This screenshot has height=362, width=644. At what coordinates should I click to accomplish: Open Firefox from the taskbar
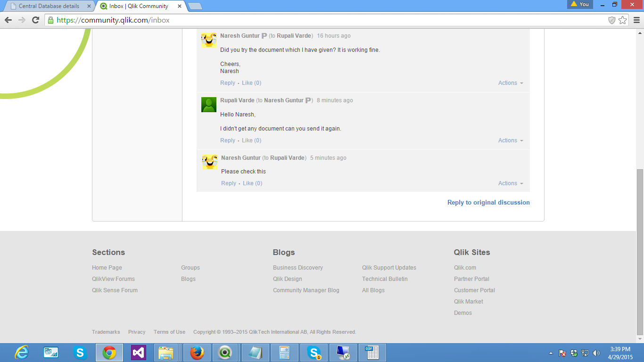click(197, 353)
